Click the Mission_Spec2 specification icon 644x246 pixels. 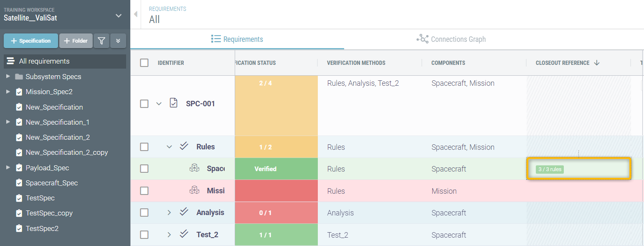pyautogui.click(x=19, y=92)
